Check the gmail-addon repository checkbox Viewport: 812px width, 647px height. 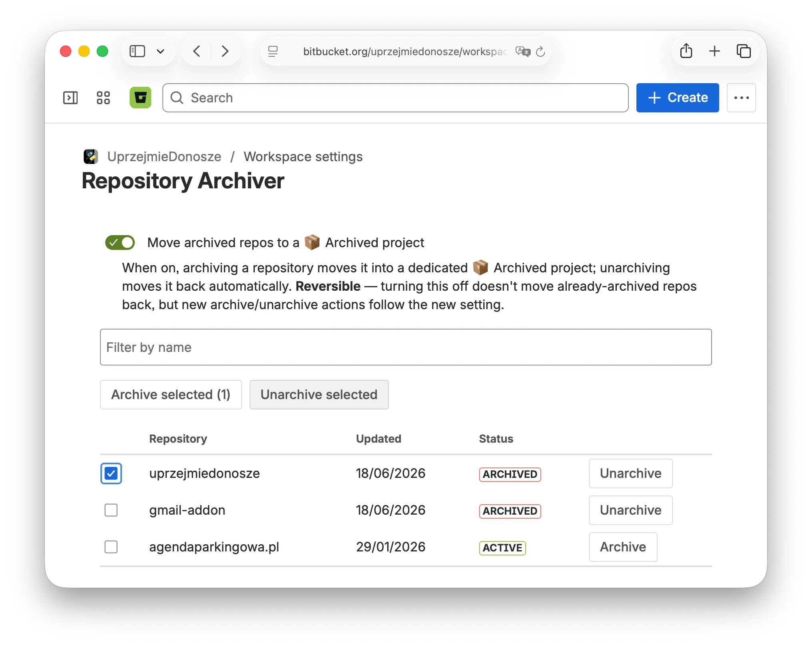click(x=111, y=510)
